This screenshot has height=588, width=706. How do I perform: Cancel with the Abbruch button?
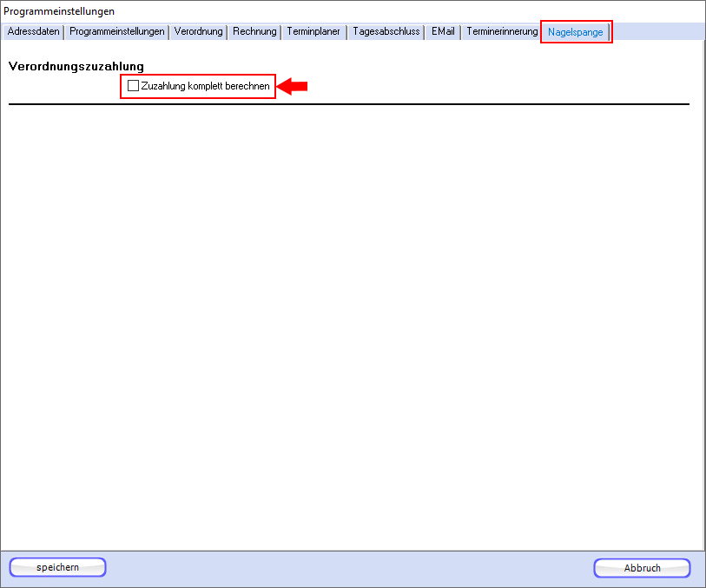[x=642, y=568]
